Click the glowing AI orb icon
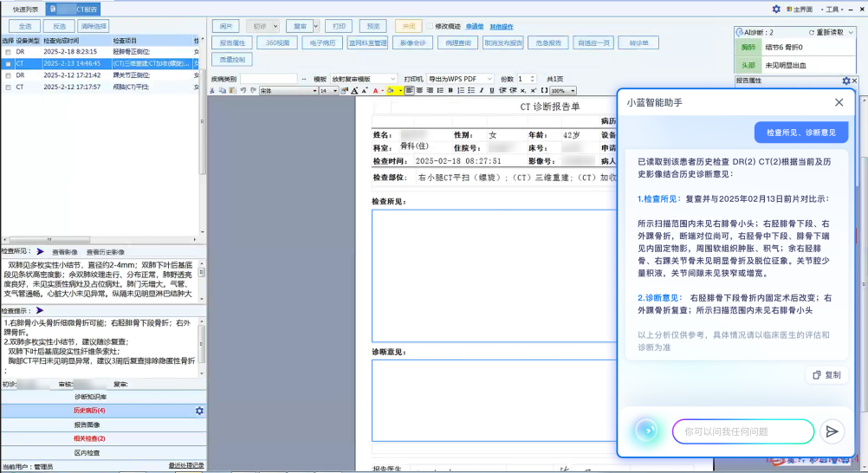Screen dimensions: 868x473 click(x=645, y=431)
